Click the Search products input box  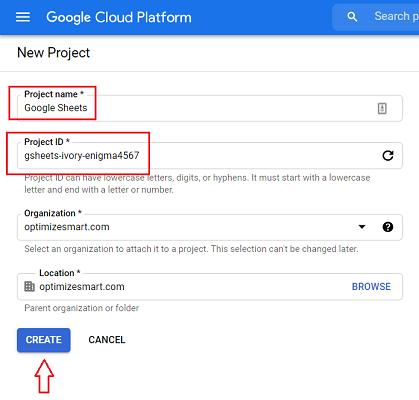click(376, 17)
